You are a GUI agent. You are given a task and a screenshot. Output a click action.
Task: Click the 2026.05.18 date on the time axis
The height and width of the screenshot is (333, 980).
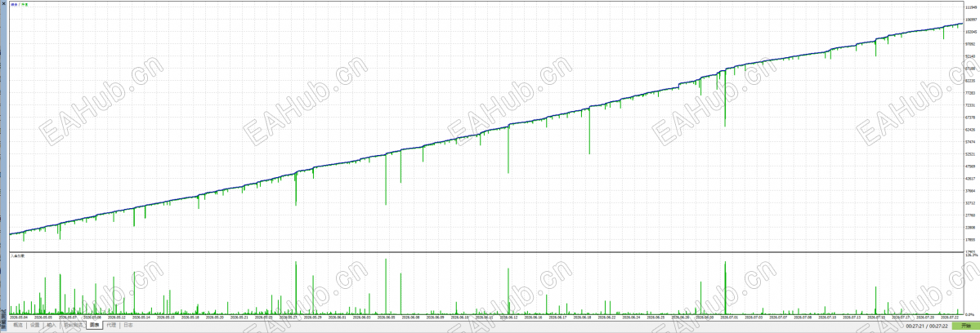190,317
